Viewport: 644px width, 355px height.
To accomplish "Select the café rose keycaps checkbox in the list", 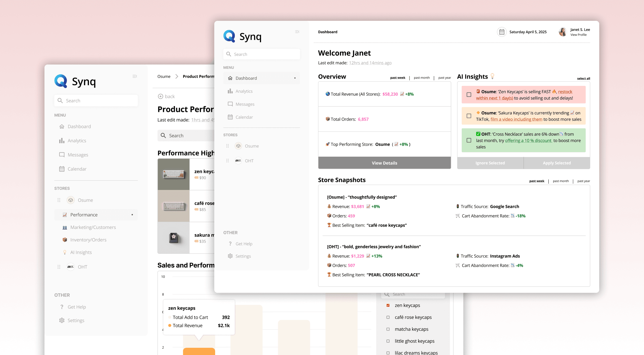I will 388,317.
